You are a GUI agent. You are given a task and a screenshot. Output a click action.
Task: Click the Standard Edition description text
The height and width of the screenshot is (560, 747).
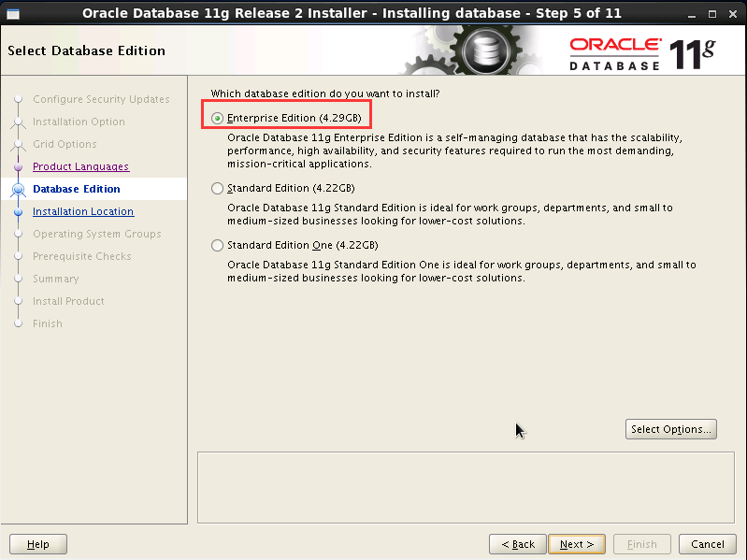[451, 214]
